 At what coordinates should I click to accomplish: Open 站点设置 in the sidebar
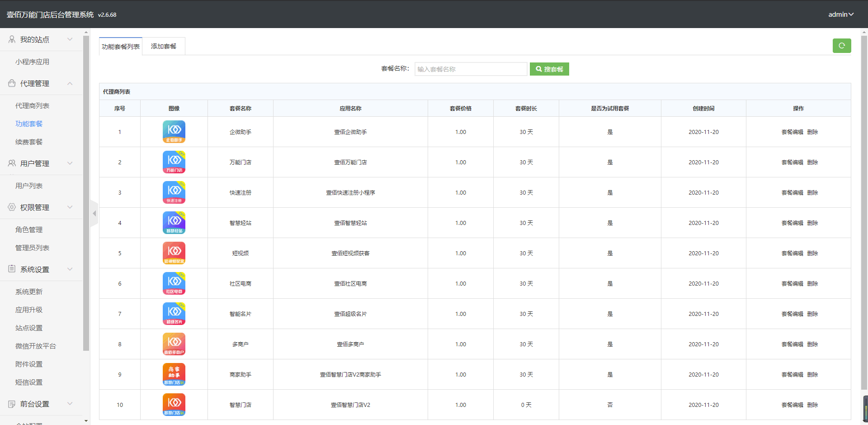(29, 328)
